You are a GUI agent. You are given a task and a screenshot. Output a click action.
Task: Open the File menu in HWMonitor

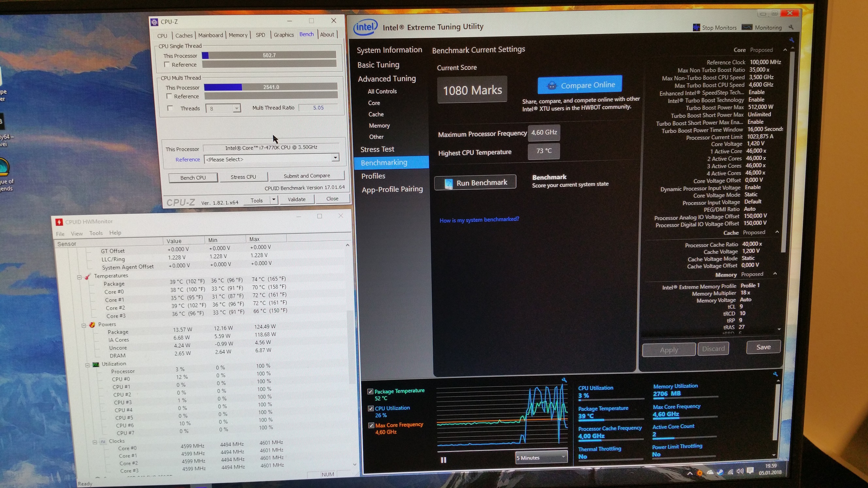[x=60, y=234]
